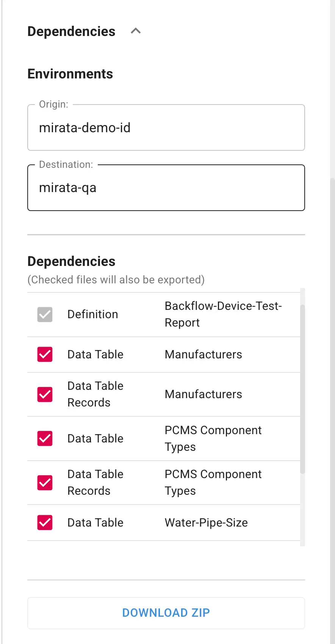Click the disabled Definition checkbox
The width and height of the screenshot is (335, 644).
coord(44,314)
